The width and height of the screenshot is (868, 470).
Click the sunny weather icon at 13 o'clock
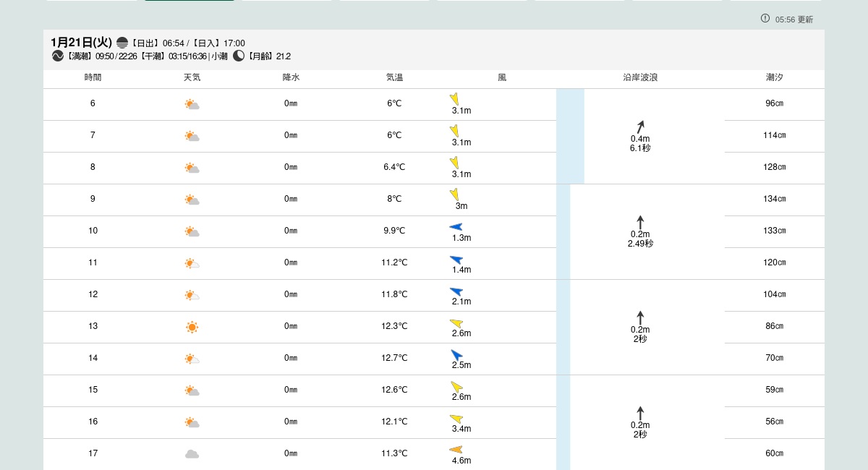pyautogui.click(x=192, y=327)
